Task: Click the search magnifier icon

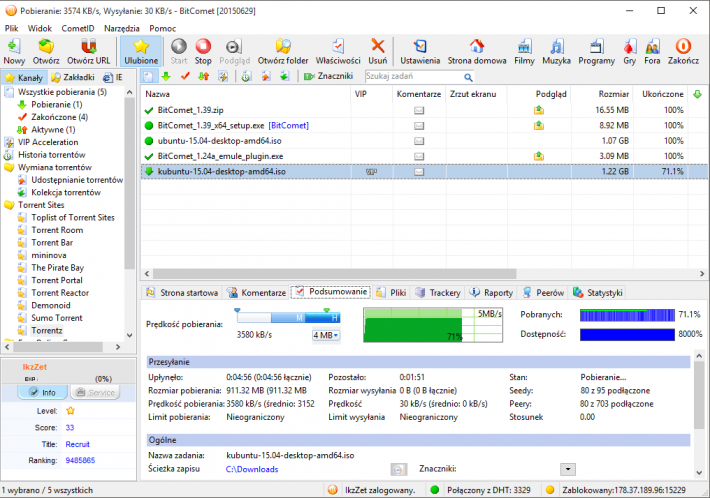Action: [468, 77]
